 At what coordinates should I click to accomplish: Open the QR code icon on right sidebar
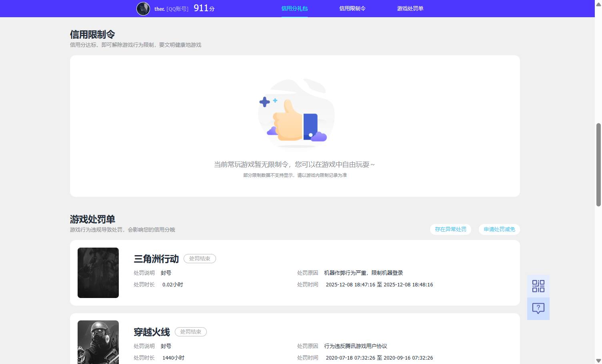point(538,286)
